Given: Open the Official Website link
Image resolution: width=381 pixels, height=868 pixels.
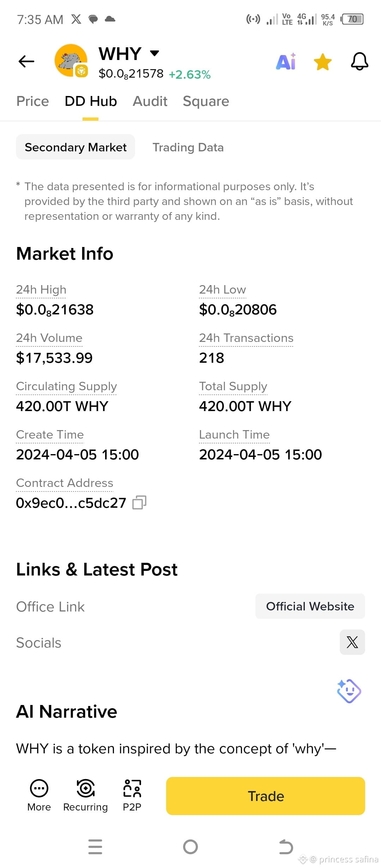Looking at the screenshot, I should tap(310, 606).
